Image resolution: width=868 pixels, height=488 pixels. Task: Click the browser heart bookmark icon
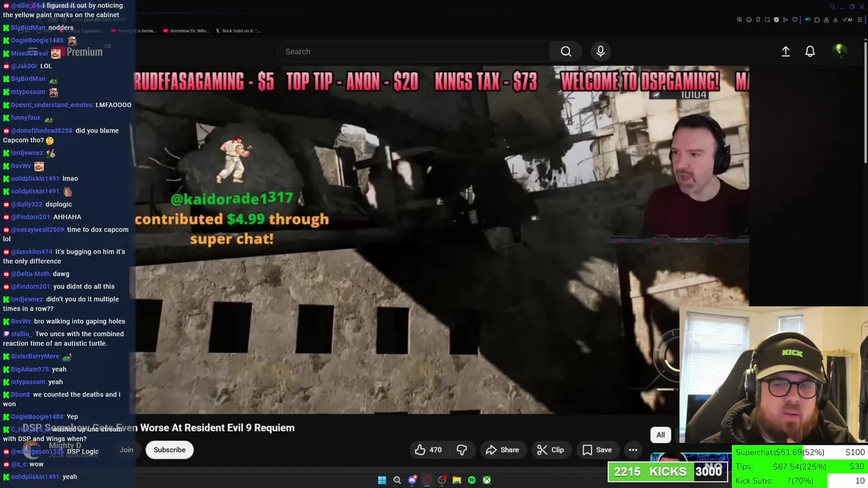[795, 20]
